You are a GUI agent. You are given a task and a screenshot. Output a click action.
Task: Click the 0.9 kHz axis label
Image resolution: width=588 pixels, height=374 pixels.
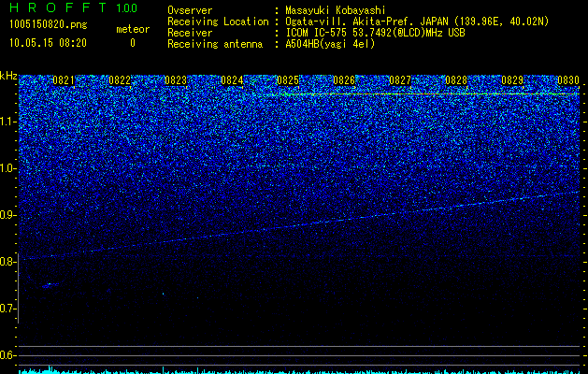tap(8, 215)
